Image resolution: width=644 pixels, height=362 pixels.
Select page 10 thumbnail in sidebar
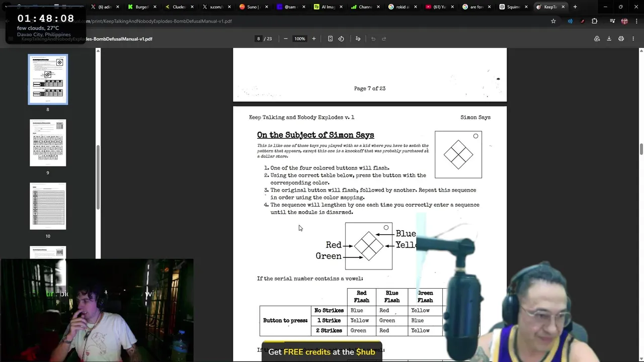point(48,206)
